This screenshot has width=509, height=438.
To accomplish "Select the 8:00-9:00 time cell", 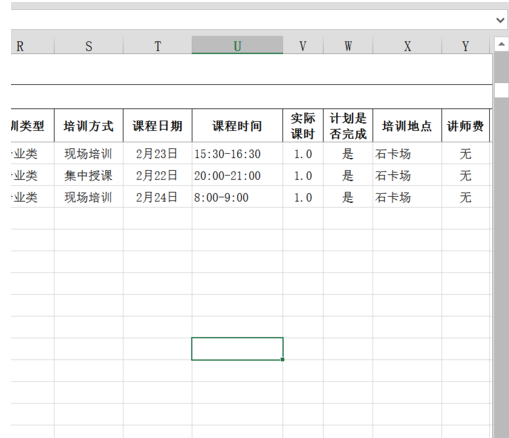I will click(237, 197).
